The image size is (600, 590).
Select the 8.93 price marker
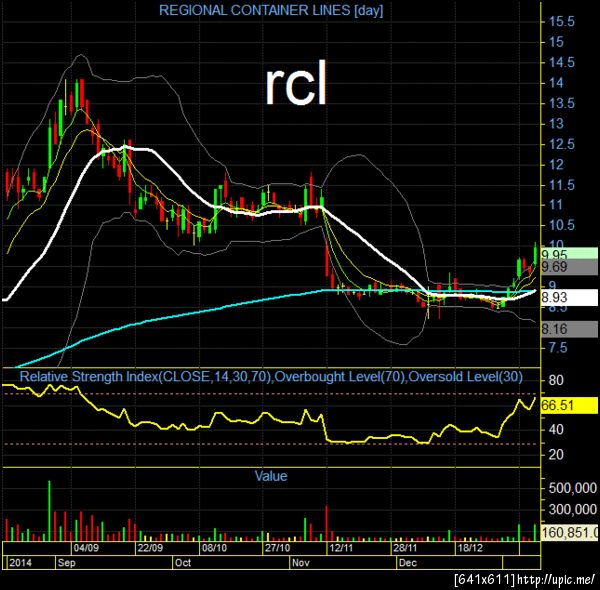pyautogui.click(x=570, y=297)
